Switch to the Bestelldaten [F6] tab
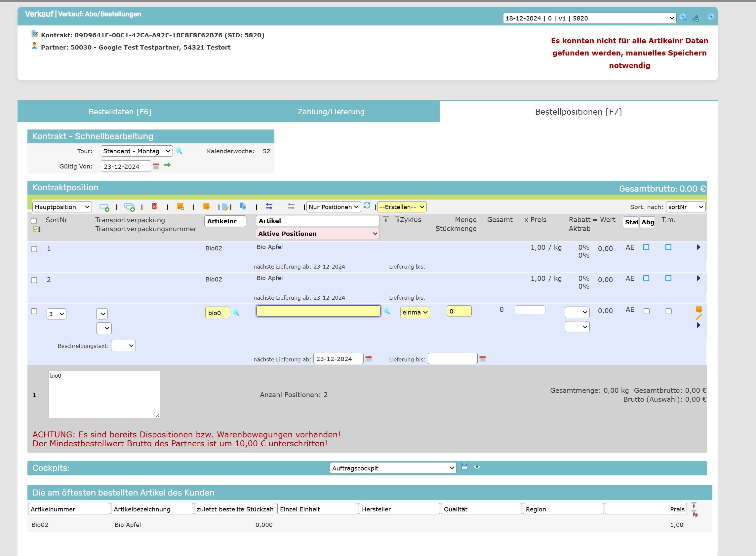The image size is (756, 556). (x=120, y=112)
